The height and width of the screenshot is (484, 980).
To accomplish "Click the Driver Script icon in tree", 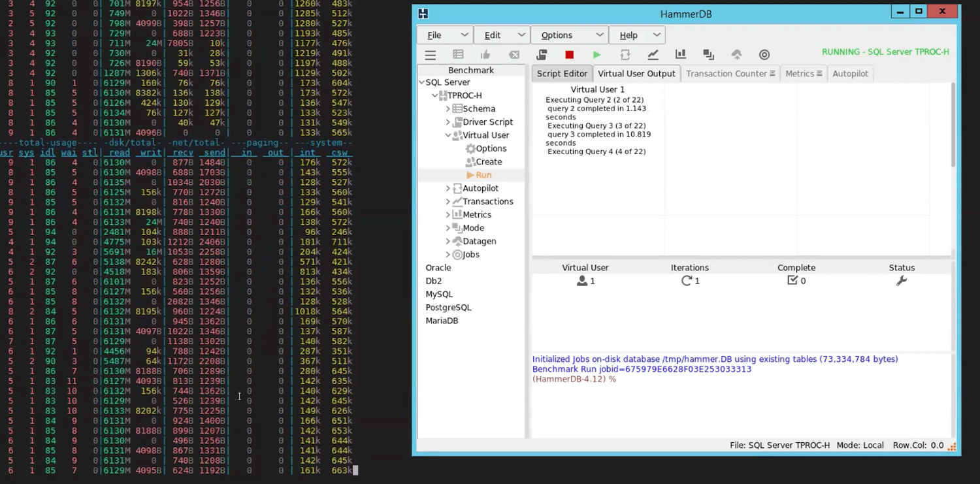I will tap(457, 122).
